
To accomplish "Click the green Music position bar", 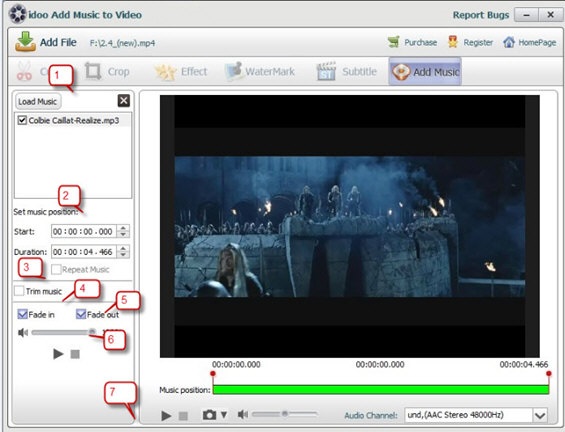I will pyautogui.click(x=381, y=389).
